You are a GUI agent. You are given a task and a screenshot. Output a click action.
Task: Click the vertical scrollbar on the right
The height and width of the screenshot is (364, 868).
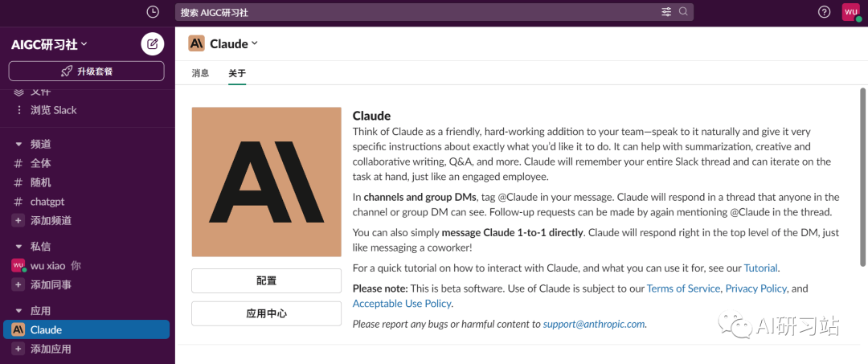coord(863,177)
